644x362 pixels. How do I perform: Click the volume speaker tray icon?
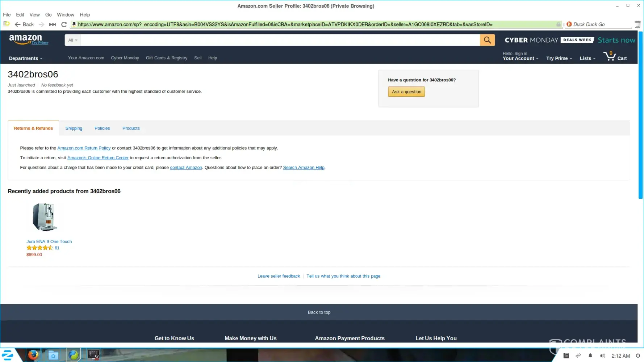[x=602, y=356]
